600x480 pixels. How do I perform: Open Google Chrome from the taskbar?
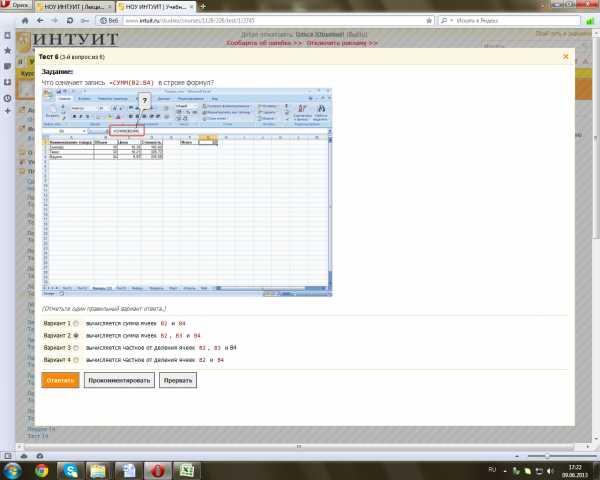click(x=41, y=471)
